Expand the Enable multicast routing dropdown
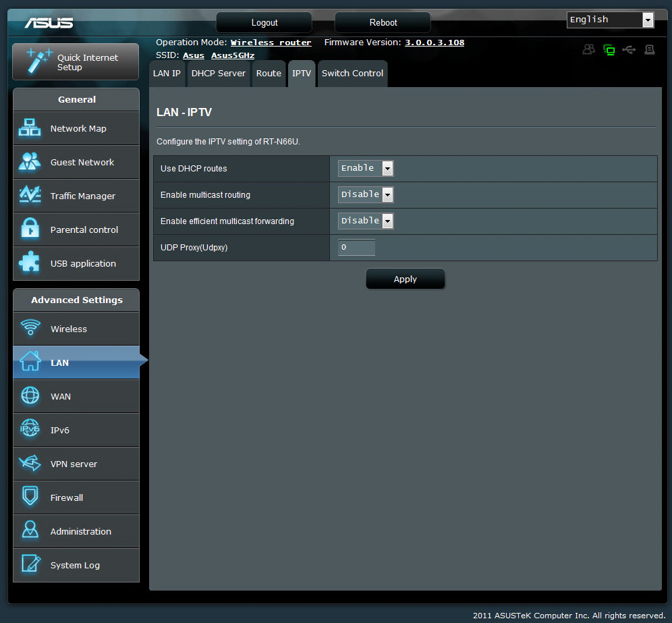 click(365, 194)
